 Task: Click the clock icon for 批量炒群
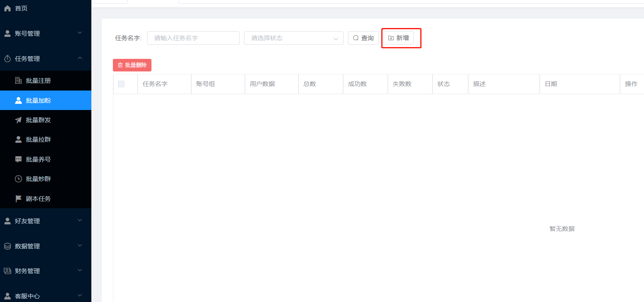tap(18, 179)
